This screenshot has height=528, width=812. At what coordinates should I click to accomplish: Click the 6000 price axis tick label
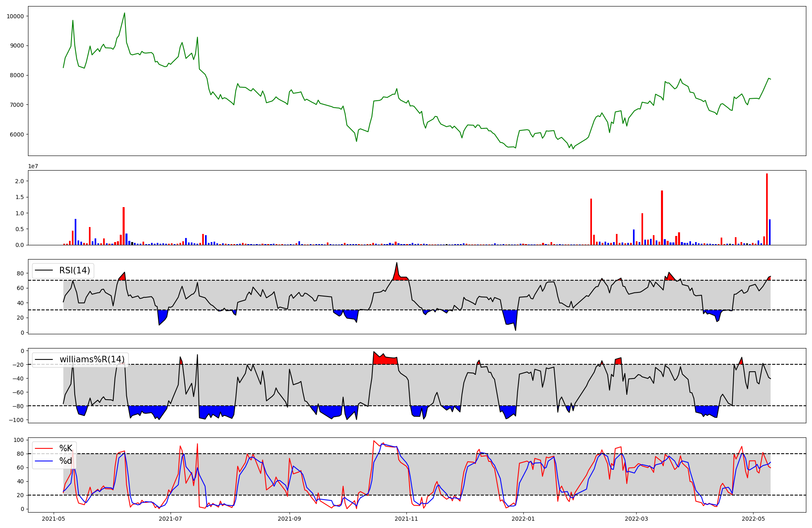[x=17, y=134]
